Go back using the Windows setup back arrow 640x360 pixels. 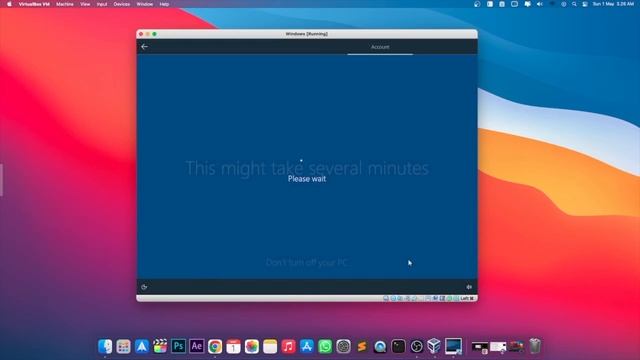coord(144,47)
